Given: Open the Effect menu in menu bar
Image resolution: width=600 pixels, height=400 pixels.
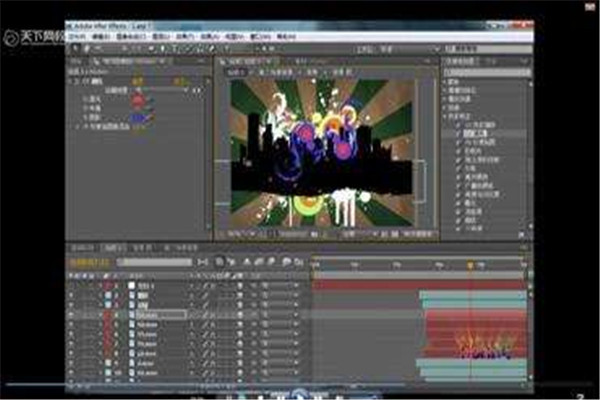Looking at the screenshot, I should (x=185, y=37).
